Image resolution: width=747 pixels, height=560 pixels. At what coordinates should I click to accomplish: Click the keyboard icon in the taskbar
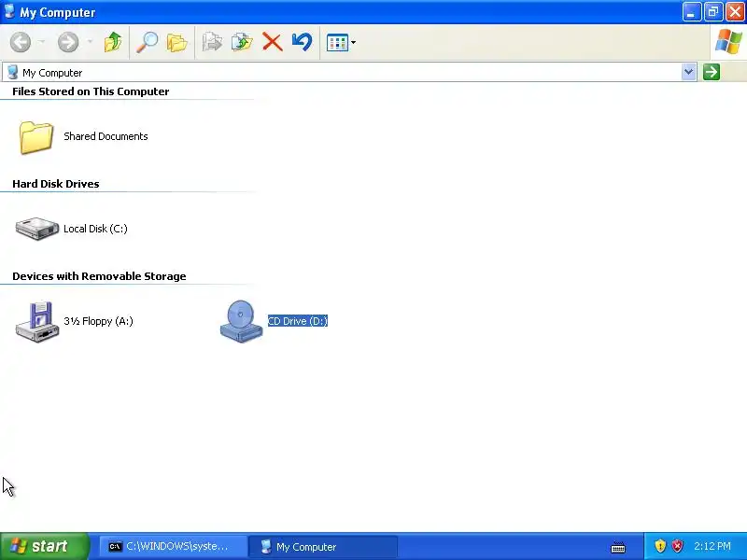click(x=618, y=547)
